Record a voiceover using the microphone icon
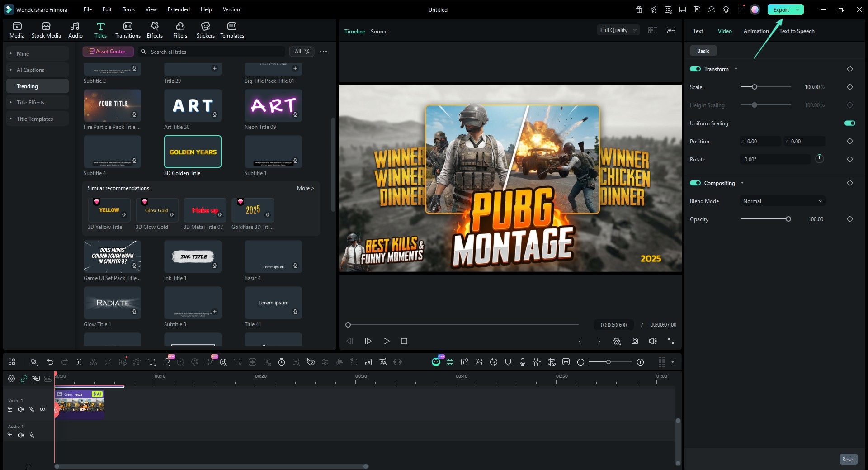The height and width of the screenshot is (470, 868). (x=523, y=362)
